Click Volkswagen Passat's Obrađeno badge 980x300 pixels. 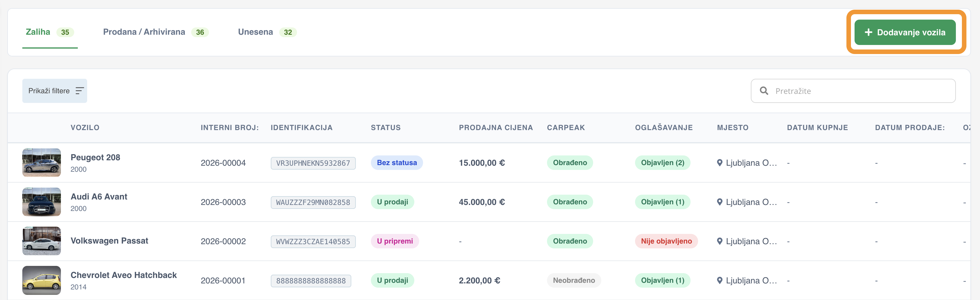(x=570, y=241)
